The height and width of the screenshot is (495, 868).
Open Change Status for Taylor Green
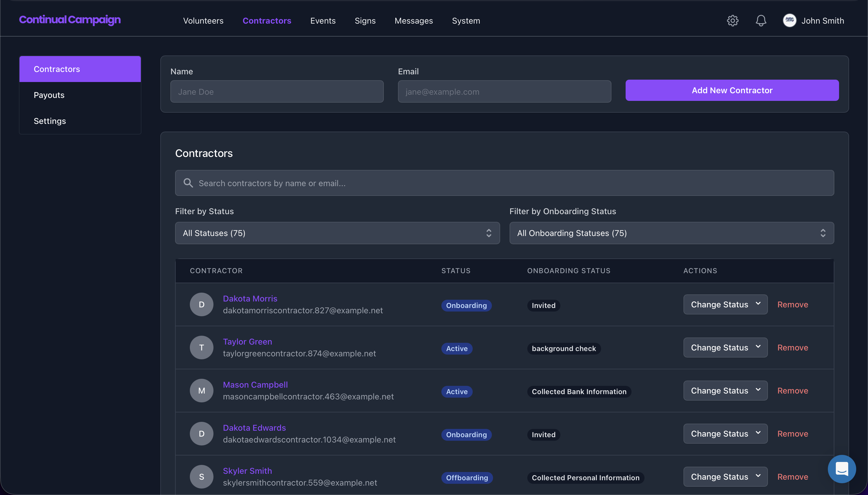coord(725,348)
